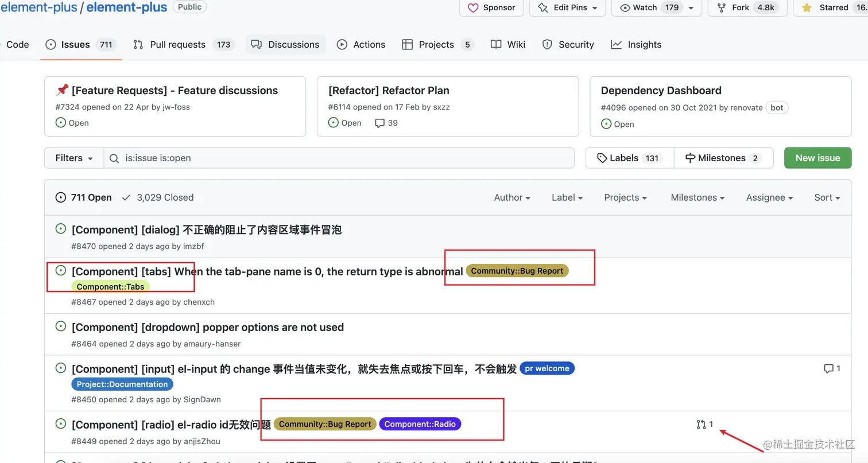Click the bot badge on Dependency Dashboard
This screenshot has height=463, width=868.
[777, 107]
